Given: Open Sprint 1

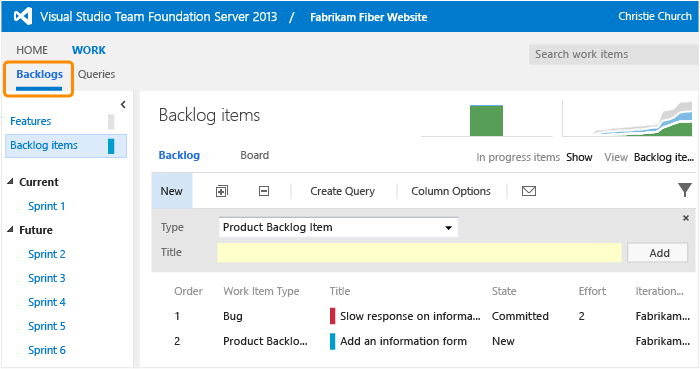Looking at the screenshot, I should (x=46, y=206).
